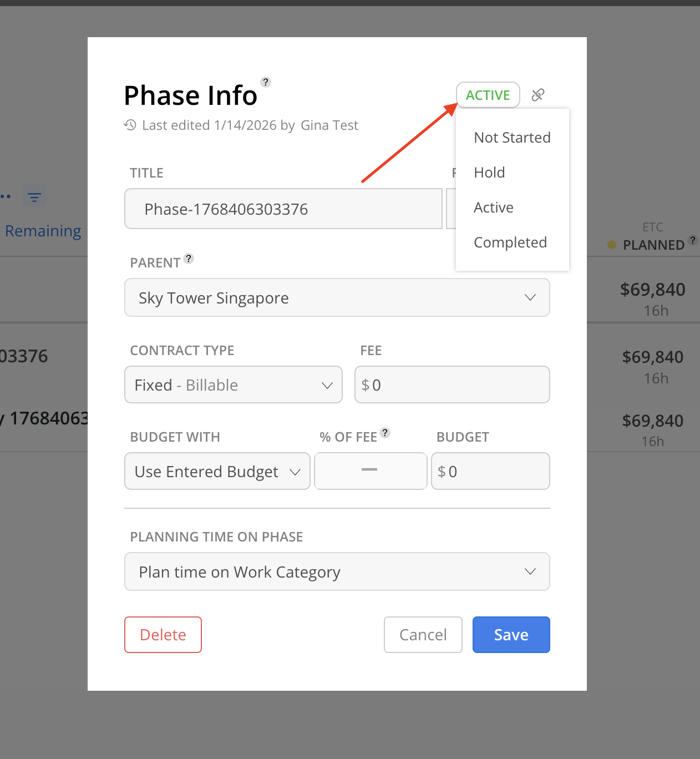This screenshot has height=759, width=700.
Task: Click the history clock icon by Last edited
Action: coord(130,125)
